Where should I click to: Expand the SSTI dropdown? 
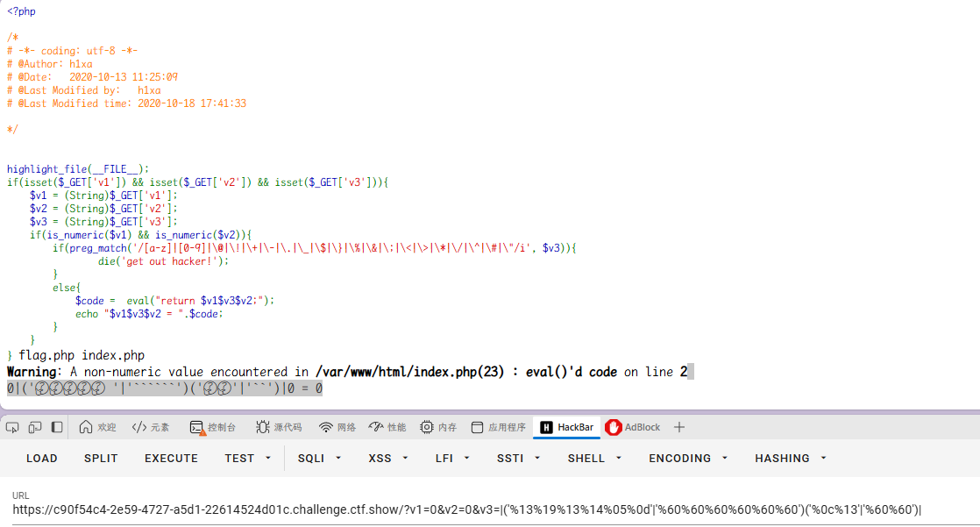(519, 459)
